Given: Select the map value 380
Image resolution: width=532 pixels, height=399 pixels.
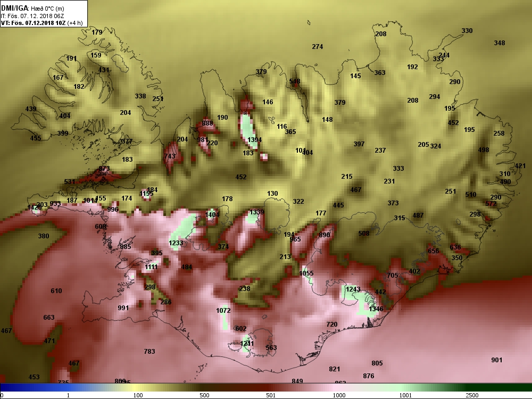Looking at the screenshot, I should tap(44, 236).
